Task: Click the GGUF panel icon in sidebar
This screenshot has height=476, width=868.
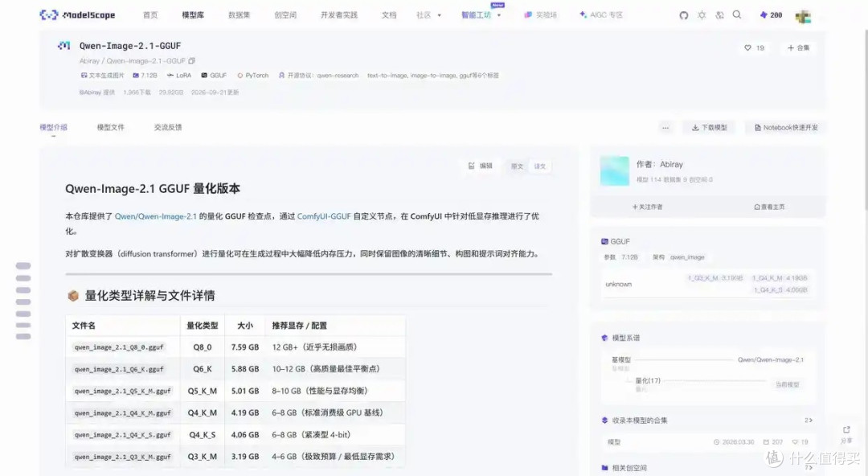Action: click(604, 241)
